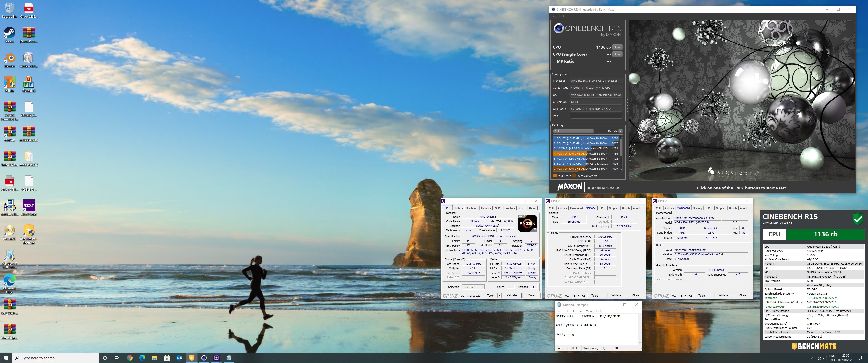
Task: Open the Help menu in Cinebench
Action: pos(562,16)
